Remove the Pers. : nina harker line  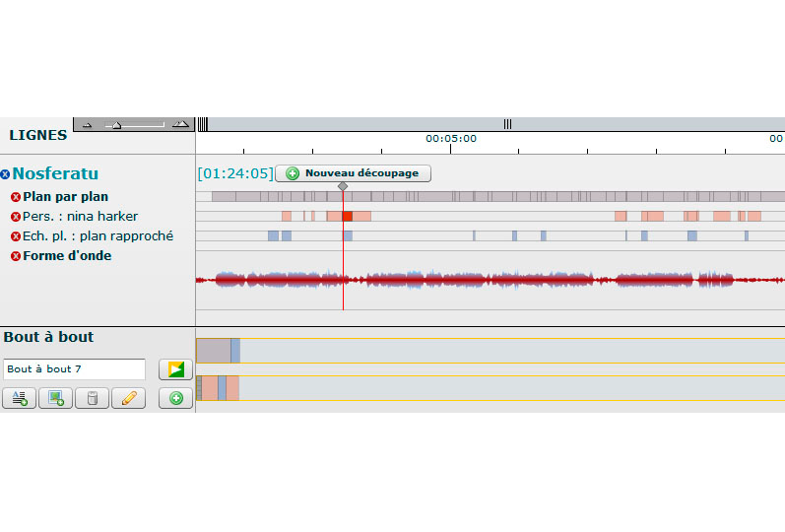(x=16, y=217)
